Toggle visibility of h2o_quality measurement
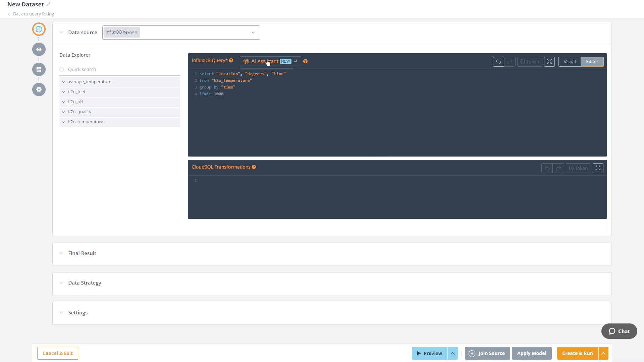644x362 pixels. (x=64, y=112)
